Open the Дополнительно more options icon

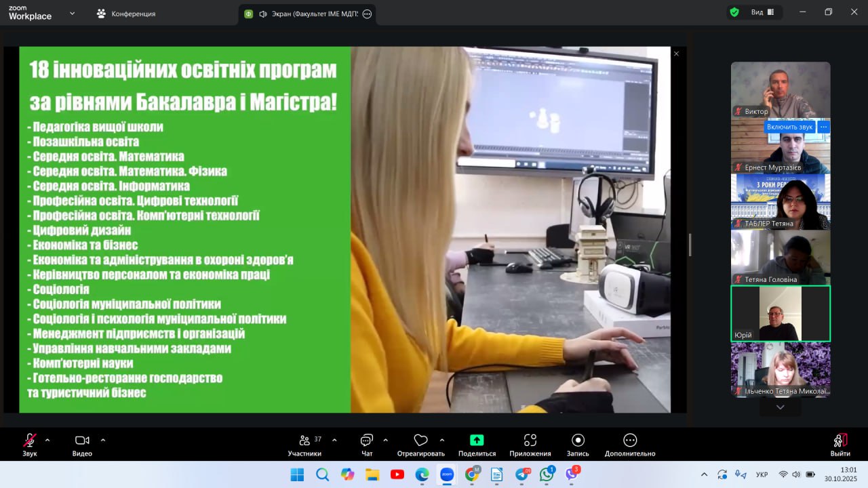630,441
